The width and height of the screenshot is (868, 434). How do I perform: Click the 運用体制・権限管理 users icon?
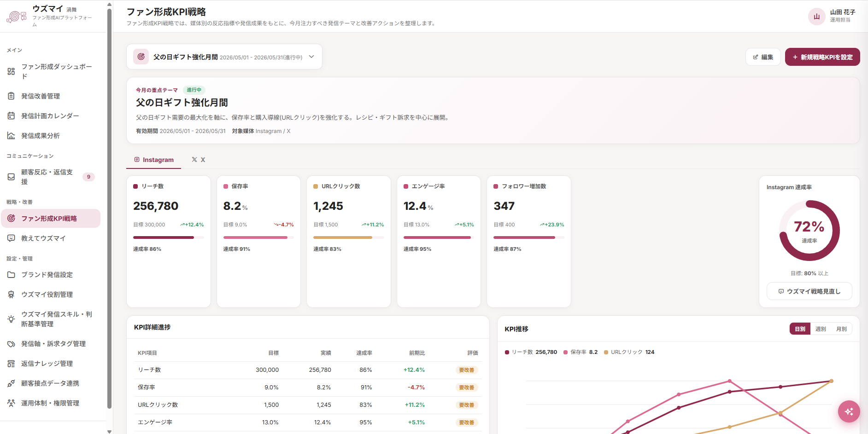[x=11, y=403]
